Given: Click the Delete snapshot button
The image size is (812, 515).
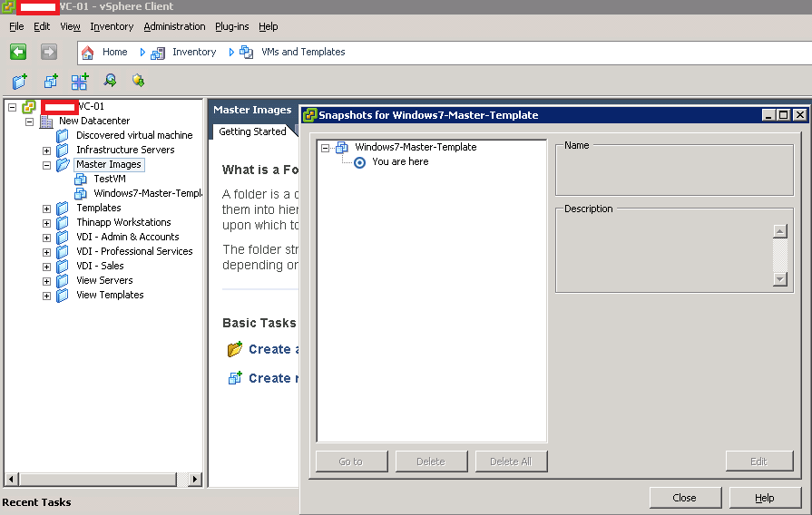Looking at the screenshot, I should pos(431,462).
